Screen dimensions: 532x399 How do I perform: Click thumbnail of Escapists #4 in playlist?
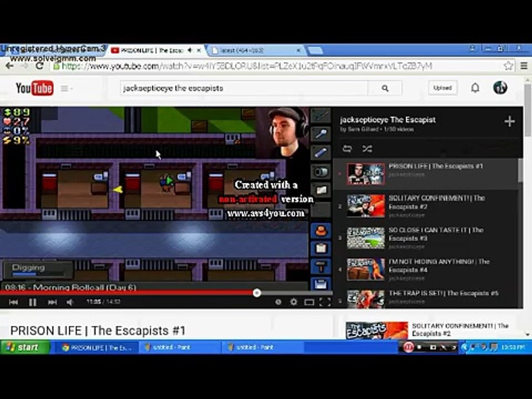pyautogui.click(x=366, y=269)
